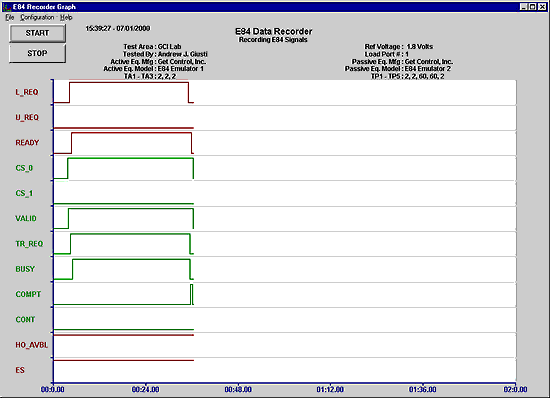Click the Test Area : GCI Lab line
Viewport: 550px width, 398px height.
pyautogui.click(x=152, y=47)
